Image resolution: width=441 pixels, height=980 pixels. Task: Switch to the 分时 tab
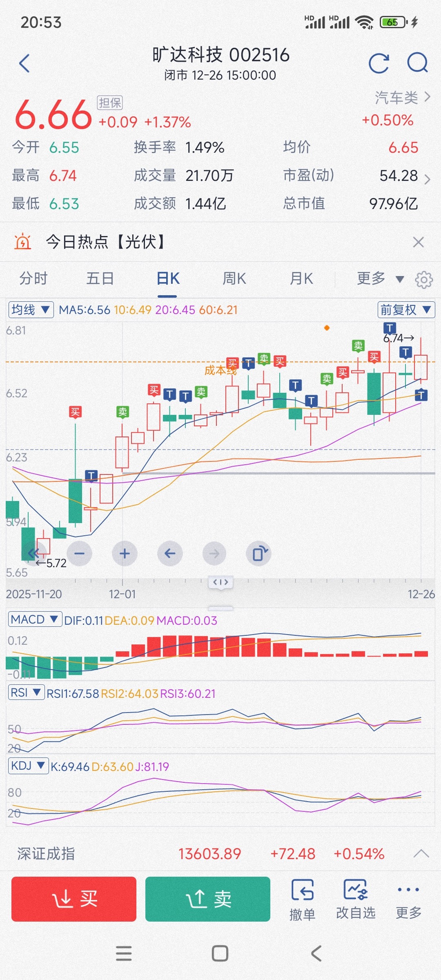tap(33, 279)
